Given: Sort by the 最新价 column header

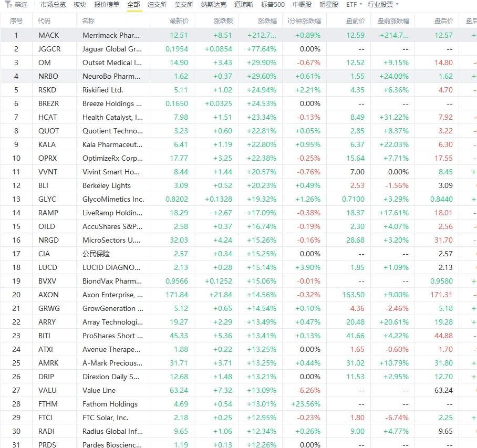Looking at the screenshot, I should (179, 20).
